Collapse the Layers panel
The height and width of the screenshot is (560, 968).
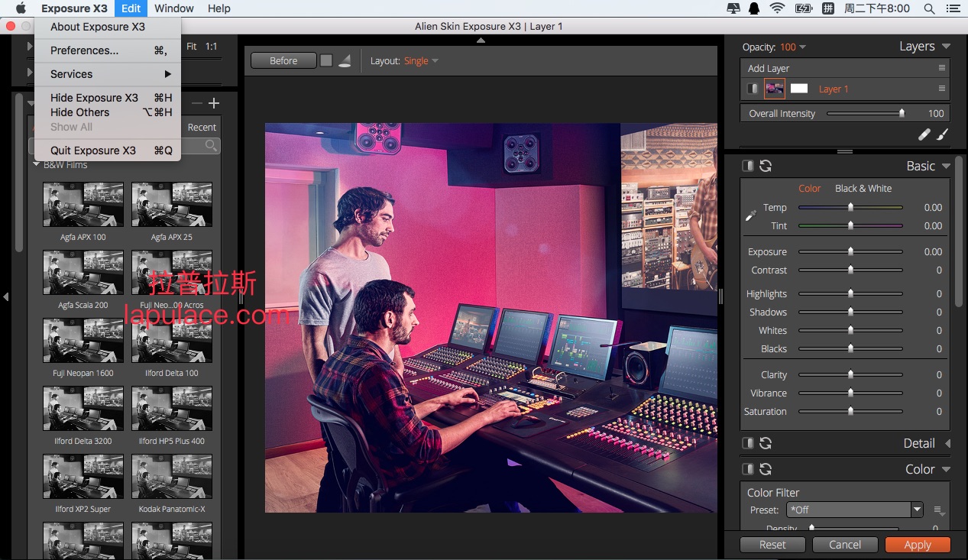947,47
